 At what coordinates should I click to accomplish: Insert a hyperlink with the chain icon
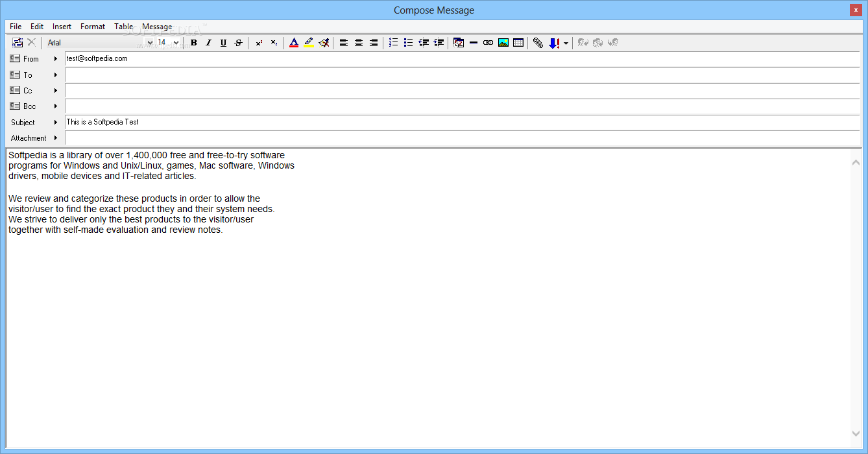click(488, 43)
